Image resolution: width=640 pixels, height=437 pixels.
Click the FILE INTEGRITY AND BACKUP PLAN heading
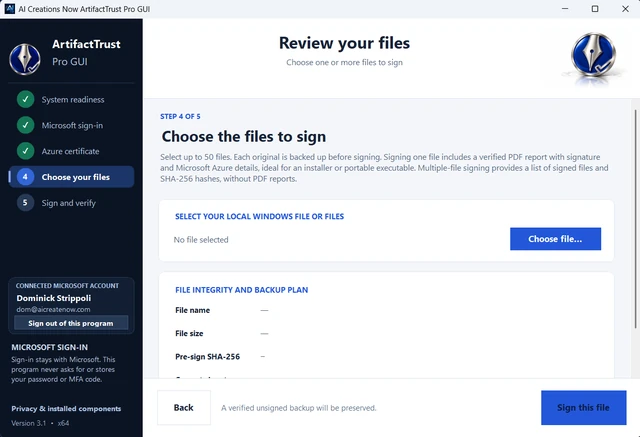(x=242, y=290)
